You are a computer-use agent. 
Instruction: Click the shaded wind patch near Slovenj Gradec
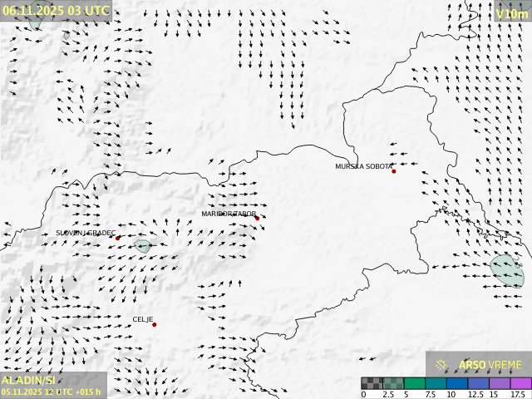[x=142, y=246]
